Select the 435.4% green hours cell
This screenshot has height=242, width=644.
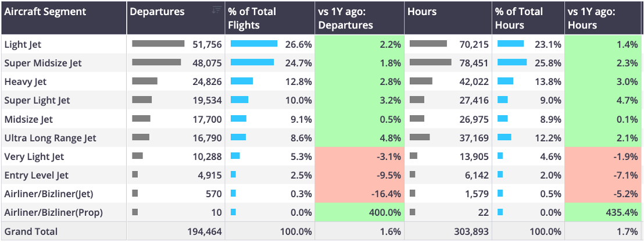pyautogui.click(x=603, y=212)
